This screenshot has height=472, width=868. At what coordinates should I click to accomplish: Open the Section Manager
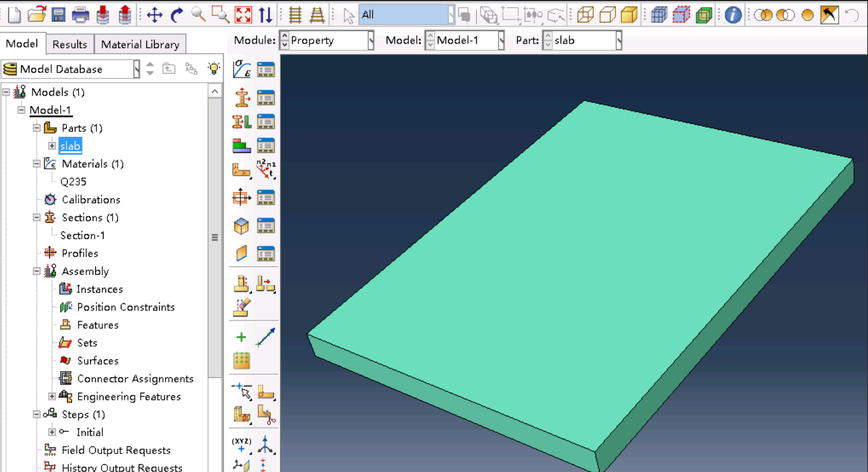pyautogui.click(x=266, y=98)
